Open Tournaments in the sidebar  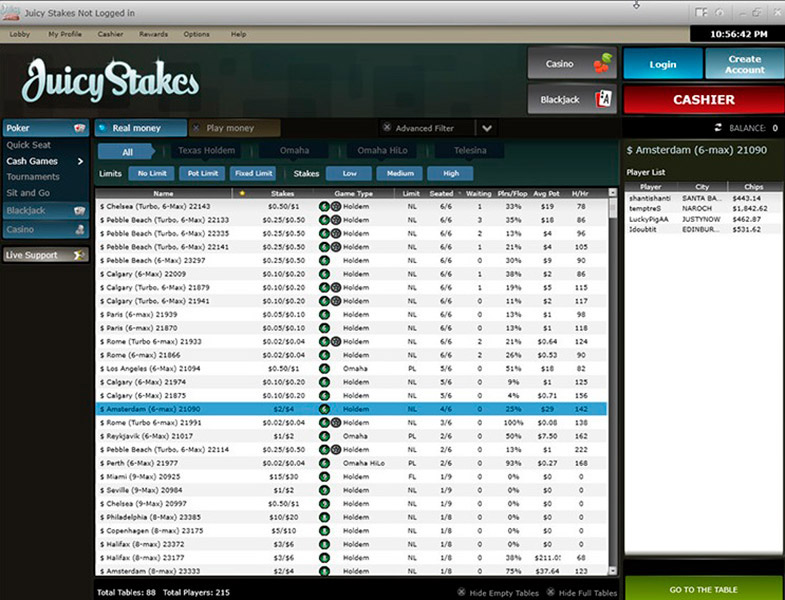pos(33,177)
